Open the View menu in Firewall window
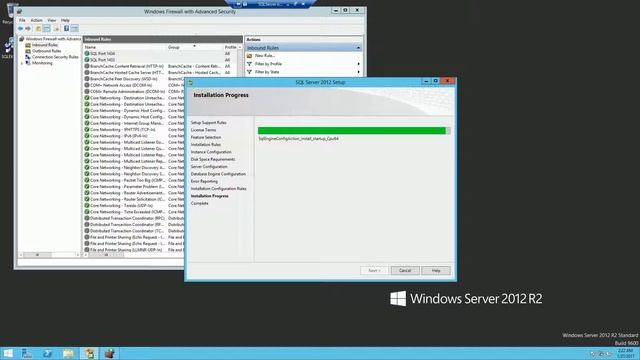Screen dimensions: 640x360 pos(51,20)
